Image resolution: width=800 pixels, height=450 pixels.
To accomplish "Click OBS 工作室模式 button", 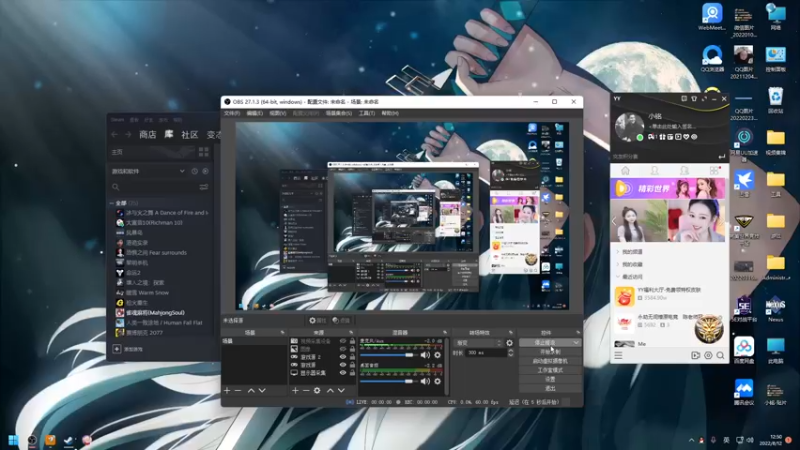I will click(550, 370).
